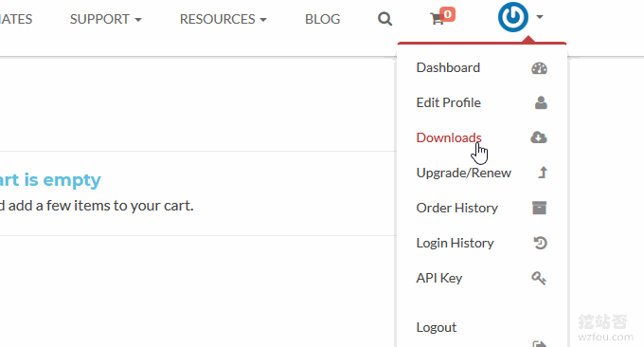Image resolution: width=644 pixels, height=347 pixels.
Task: Toggle the account menu caret arrow
Action: (x=540, y=17)
